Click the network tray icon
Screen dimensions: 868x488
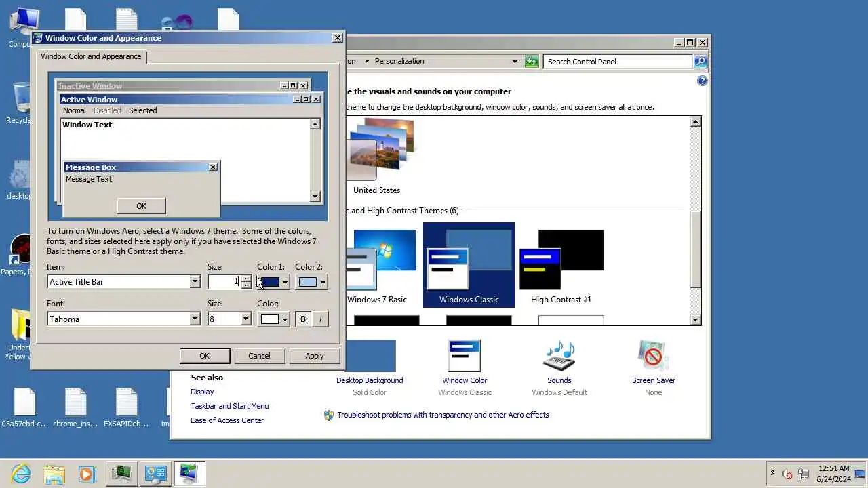point(804,474)
